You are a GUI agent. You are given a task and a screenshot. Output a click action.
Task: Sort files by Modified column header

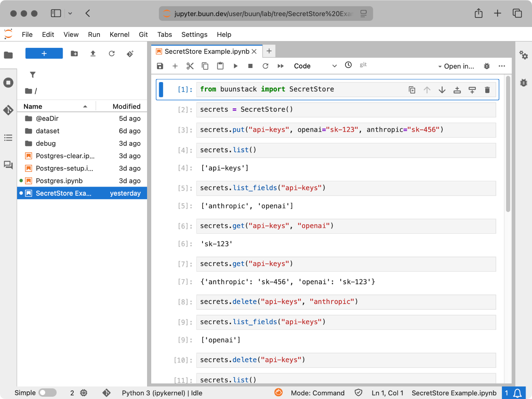[121, 106]
